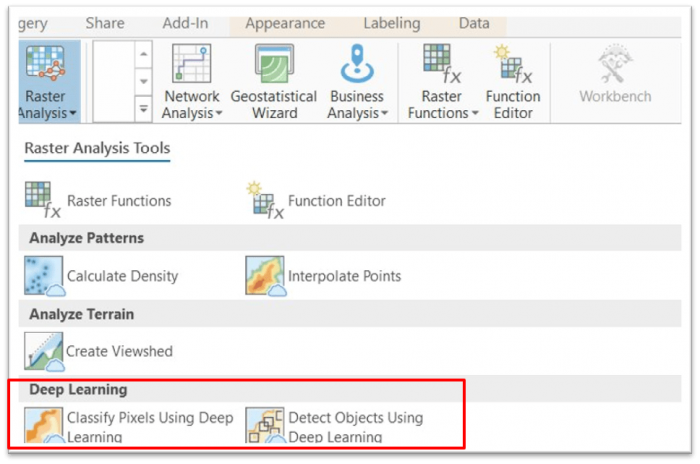Launch the Geostatistical Wizard
Viewport: 700px width, 464px height.
(x=274, y=66)
